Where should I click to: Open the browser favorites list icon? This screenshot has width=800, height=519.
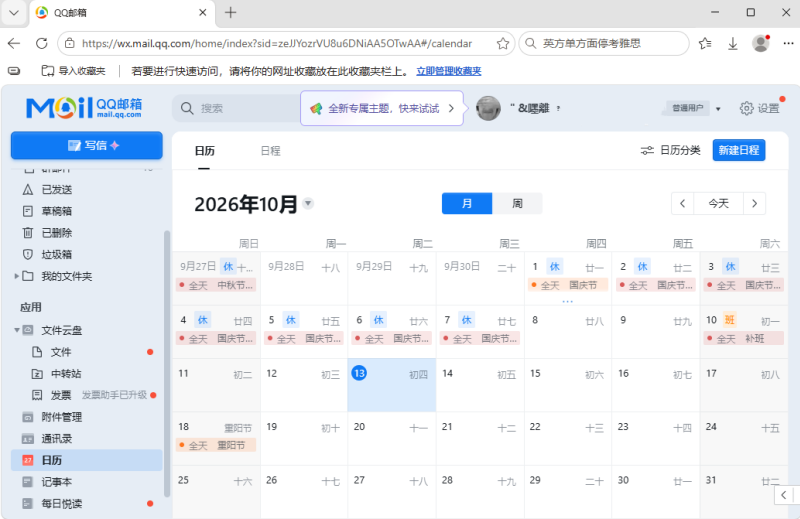pyautogui.click(x=705, y=43)
